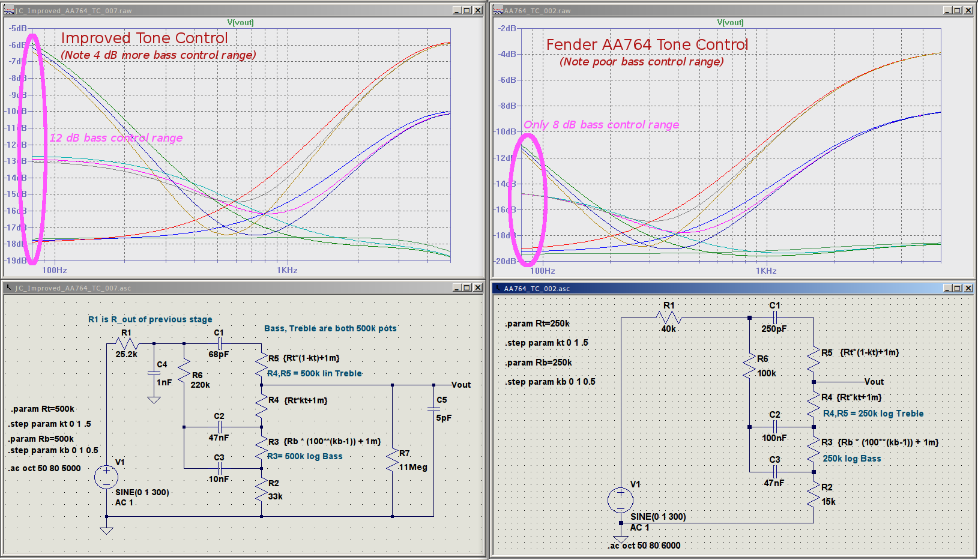The image size is (978, 560).
Task: Click the .step param kt 0 1 .5 directive in Improved schematic
Action: click(x=50, y=424)
